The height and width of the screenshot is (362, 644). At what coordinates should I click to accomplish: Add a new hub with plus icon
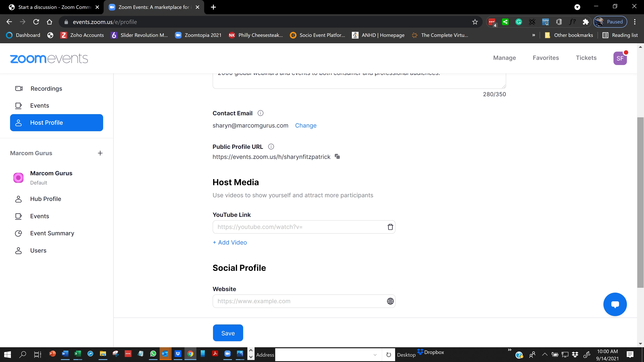tap(100, 153)
